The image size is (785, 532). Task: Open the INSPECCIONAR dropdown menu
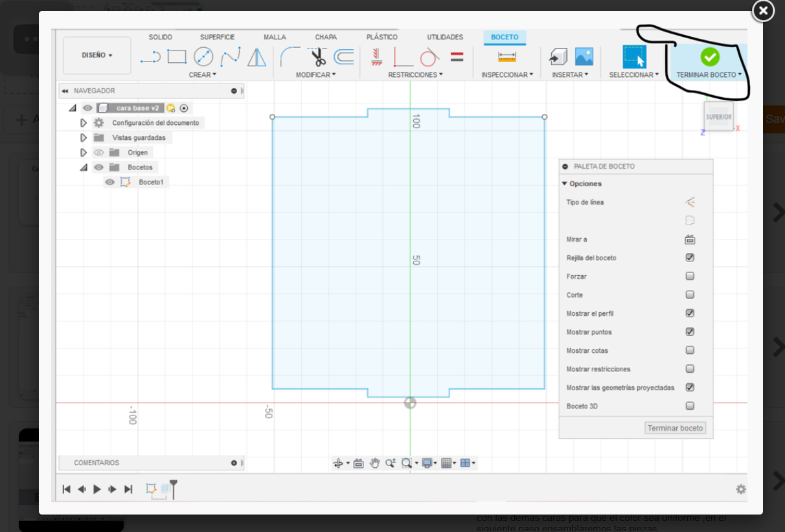pyautogui.click(x=507, y=75)
